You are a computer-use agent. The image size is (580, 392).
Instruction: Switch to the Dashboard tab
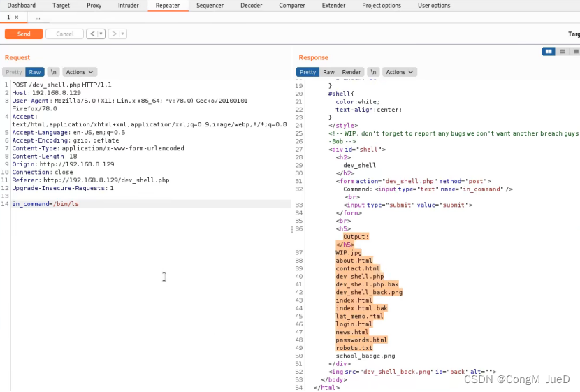[x=22, y=6]
